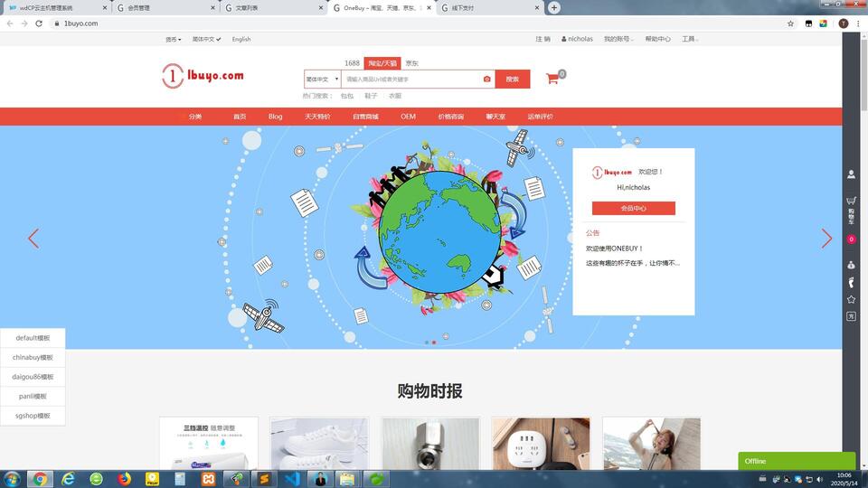Image resolution: width=868 pixels, height=488 pixels.
Task: Click the Windows Start button
Action: pyautogui.click(x=12, y=479)
